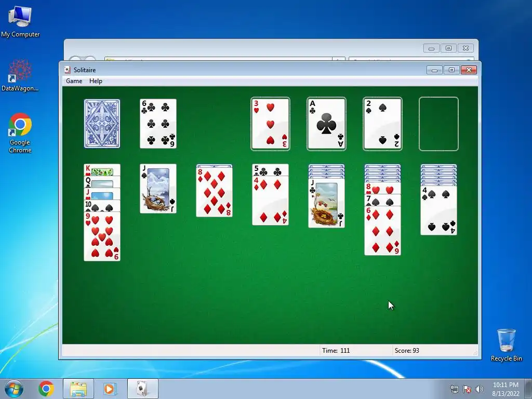
Task: Select the 7 of spades card
Action: point(382,200)
